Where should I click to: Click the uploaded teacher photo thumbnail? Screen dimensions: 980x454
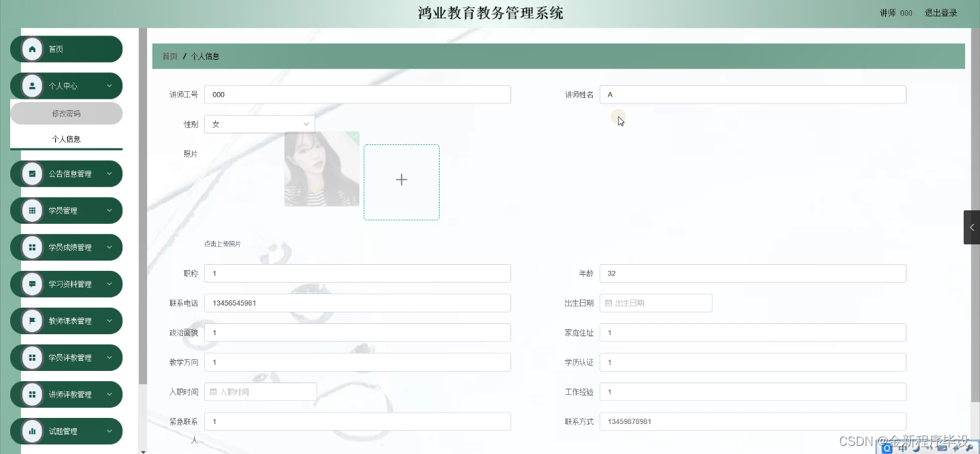pos(322,169)
